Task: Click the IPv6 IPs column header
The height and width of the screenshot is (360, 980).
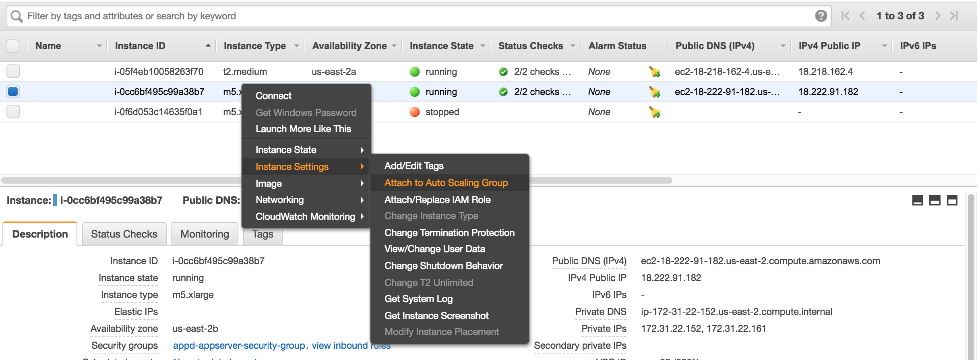Action: tap(918, 46)
